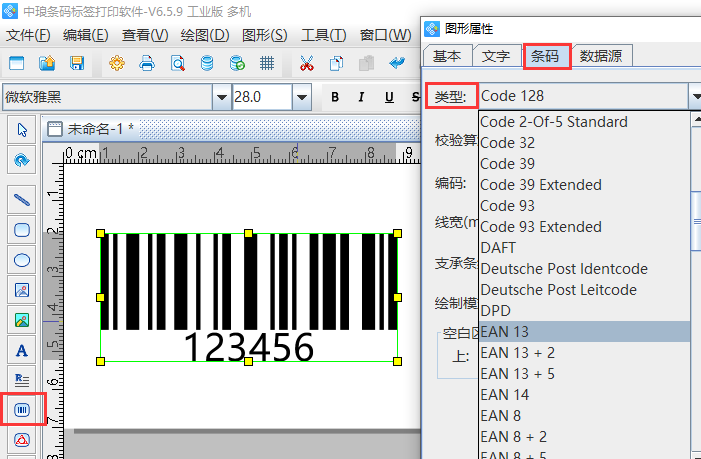Open the font name dropdown
The height and width of the screenshot is (459, 701).
pyautogui.click(x=221, y=97)
